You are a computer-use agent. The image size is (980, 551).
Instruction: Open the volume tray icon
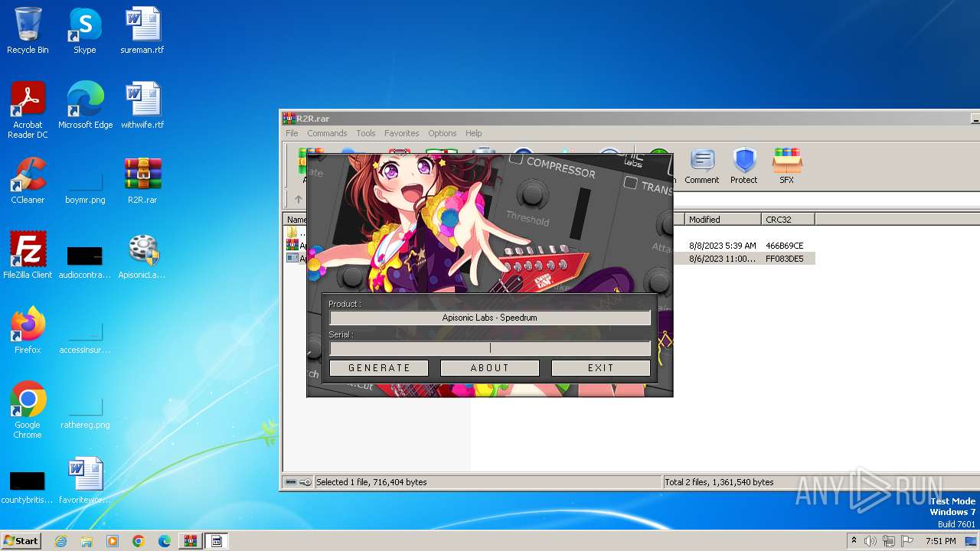(x=871, y=541)
